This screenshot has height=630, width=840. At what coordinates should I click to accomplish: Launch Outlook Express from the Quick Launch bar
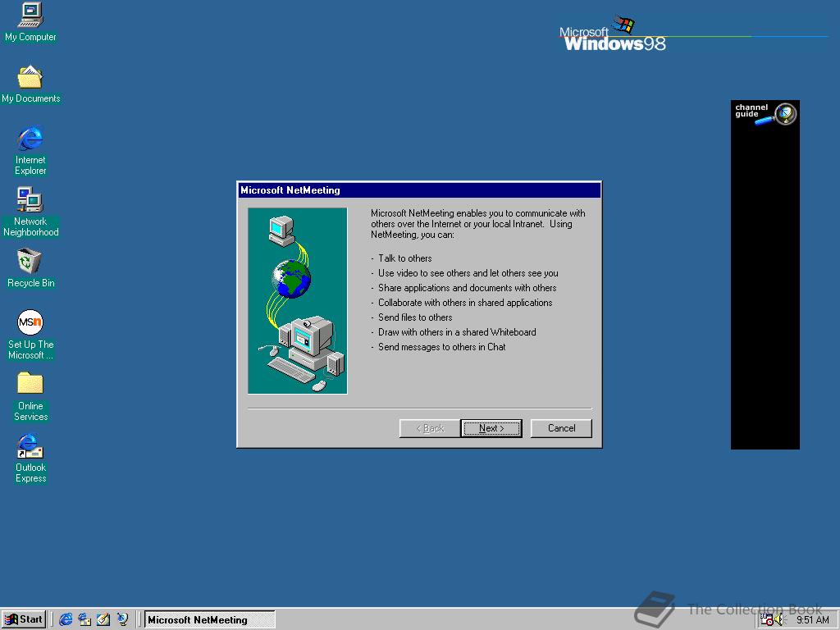tap(84, 619)
